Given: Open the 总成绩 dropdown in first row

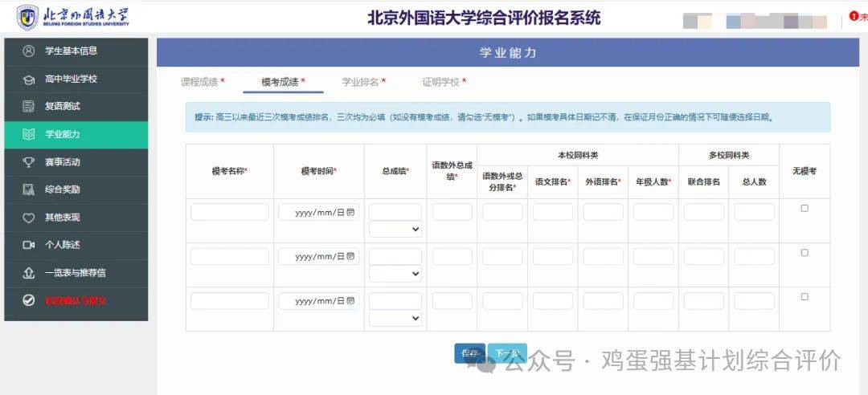Looking at the screenshot, I should point(395,230).
